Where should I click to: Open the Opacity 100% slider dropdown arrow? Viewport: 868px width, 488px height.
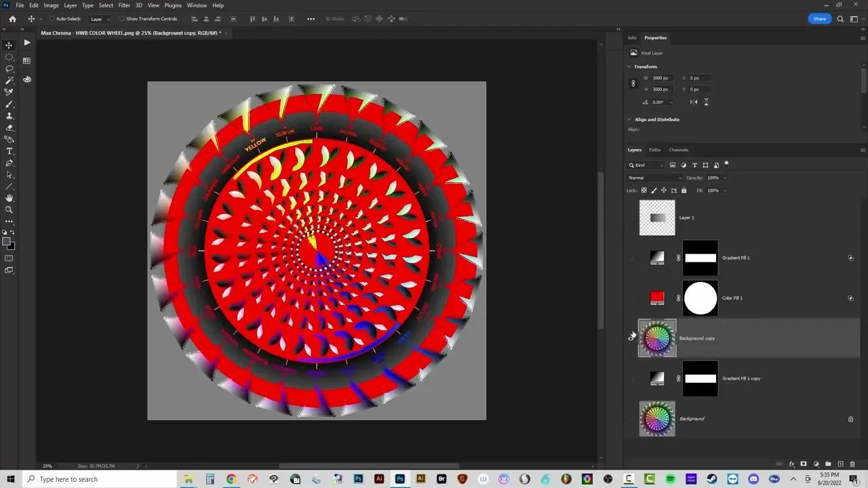pos(724,178)
